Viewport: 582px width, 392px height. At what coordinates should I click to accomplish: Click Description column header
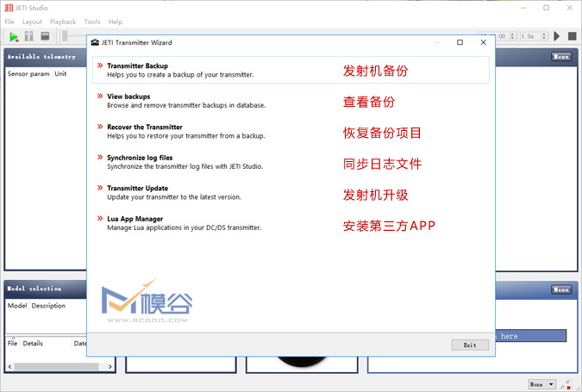(48, 306)
